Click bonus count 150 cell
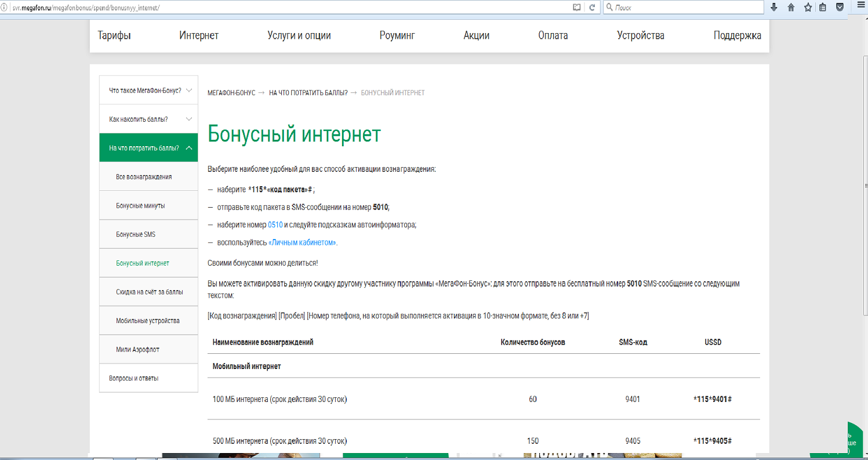The height and width of the screenshot is (460, 868). 533,440
